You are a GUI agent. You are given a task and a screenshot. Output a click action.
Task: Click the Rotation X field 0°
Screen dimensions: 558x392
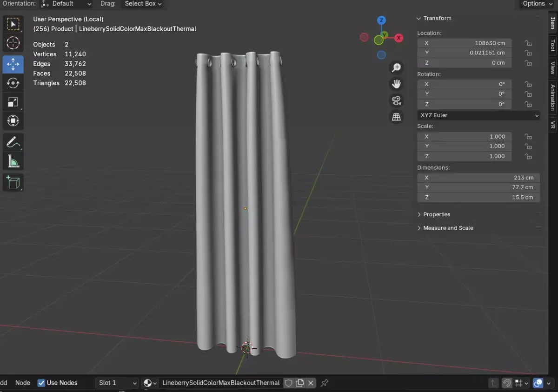click(465, 84)
